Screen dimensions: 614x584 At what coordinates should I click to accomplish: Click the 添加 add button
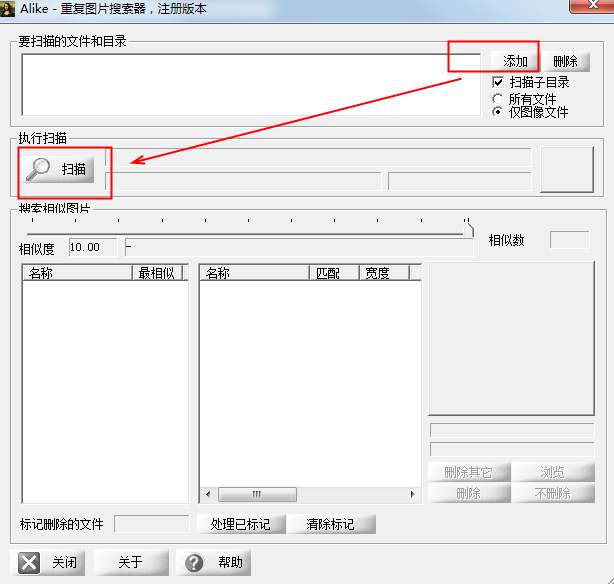(515, 61)
